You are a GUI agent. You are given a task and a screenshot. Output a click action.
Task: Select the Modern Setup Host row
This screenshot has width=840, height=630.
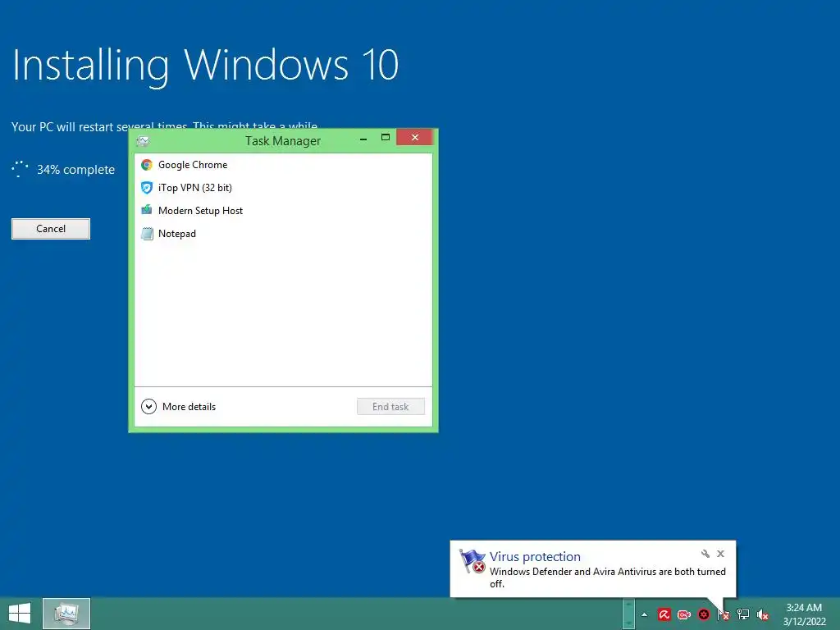[283, 211]
